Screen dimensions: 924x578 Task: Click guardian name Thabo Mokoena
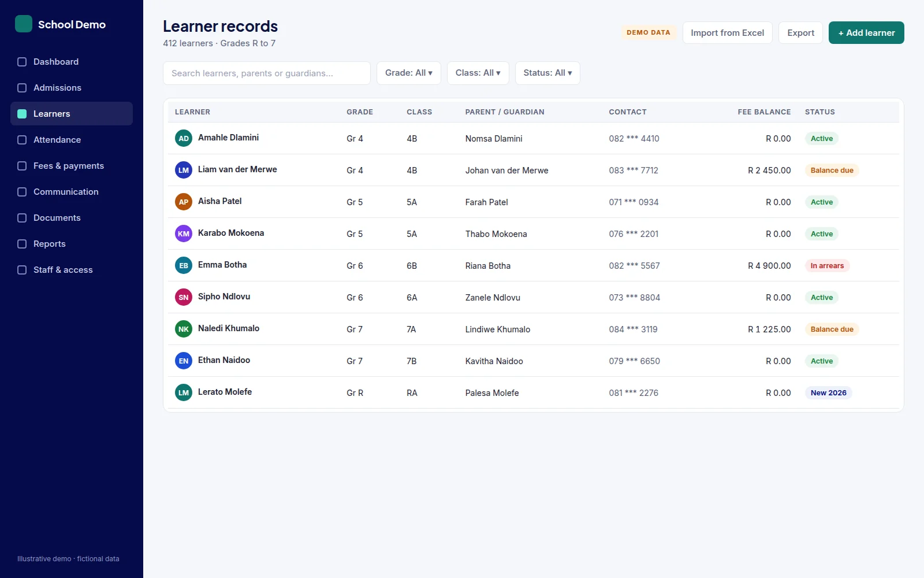tap(496, 234)
